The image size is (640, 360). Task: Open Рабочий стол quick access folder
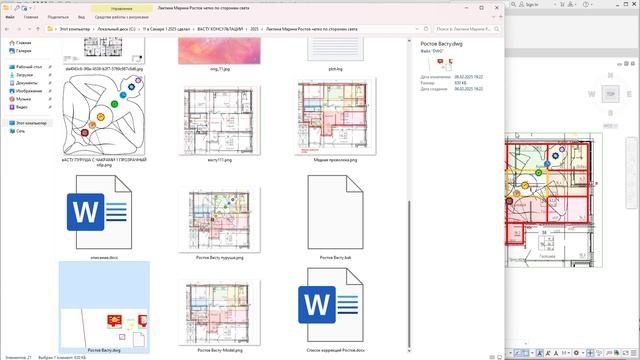pyautogui.click(x=29, y=67)
